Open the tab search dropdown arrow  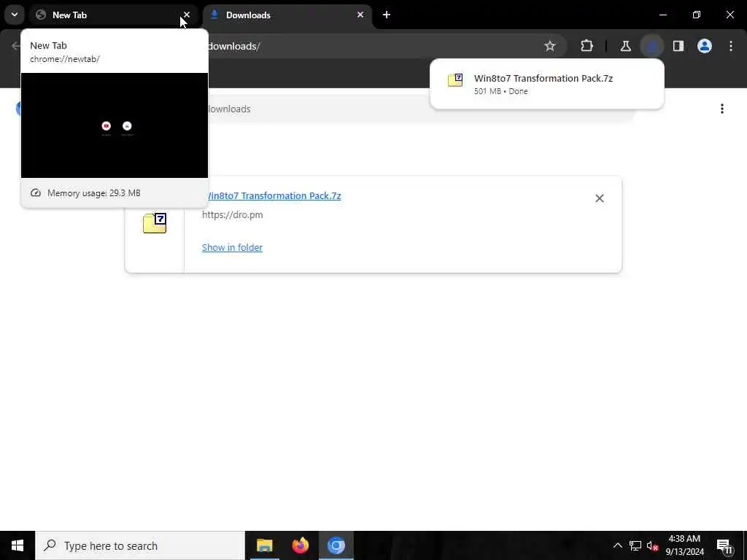click(x=15, y=15)
